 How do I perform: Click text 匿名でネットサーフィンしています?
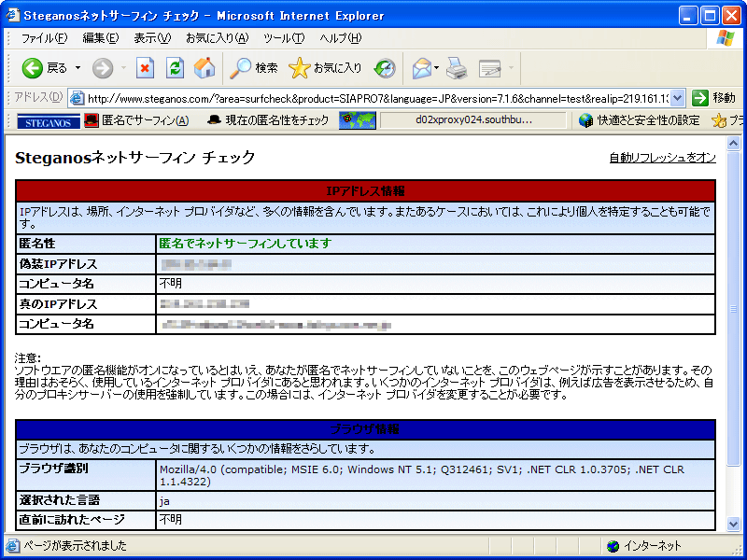coord(246,244)
